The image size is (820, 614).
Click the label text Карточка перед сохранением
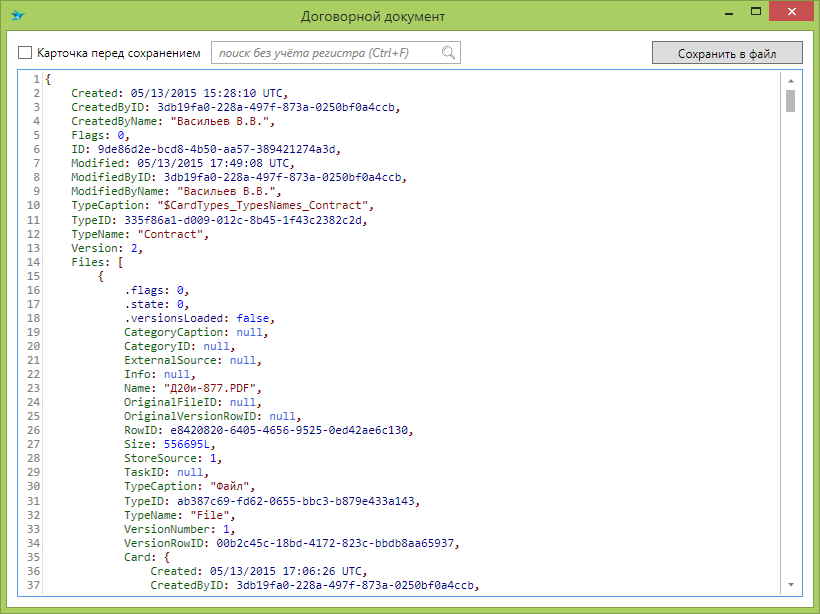119,53
